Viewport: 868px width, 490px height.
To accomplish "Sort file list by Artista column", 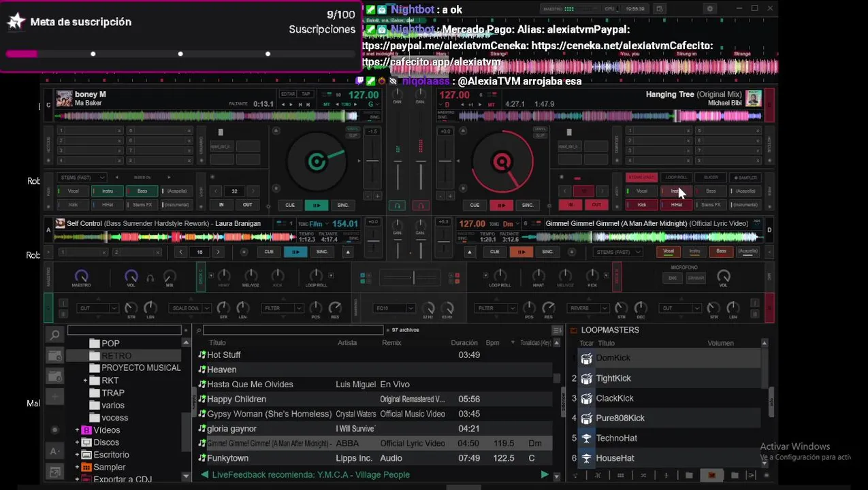I will click(347, 343).
